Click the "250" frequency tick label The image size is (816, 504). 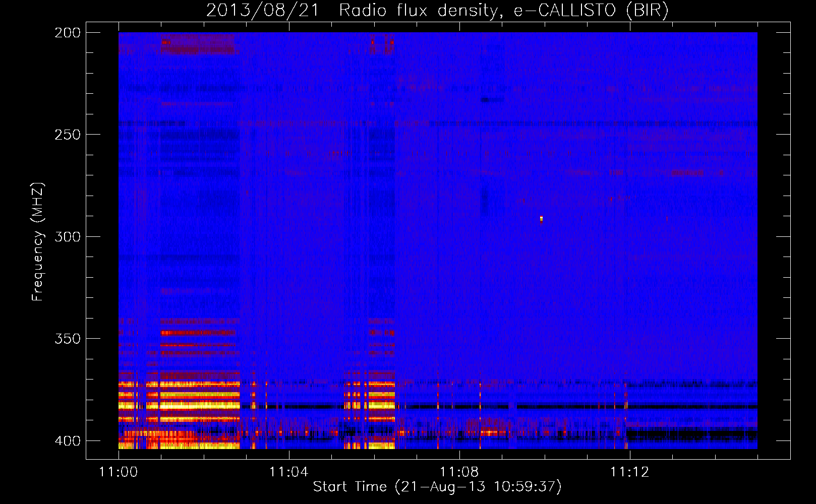68,135
